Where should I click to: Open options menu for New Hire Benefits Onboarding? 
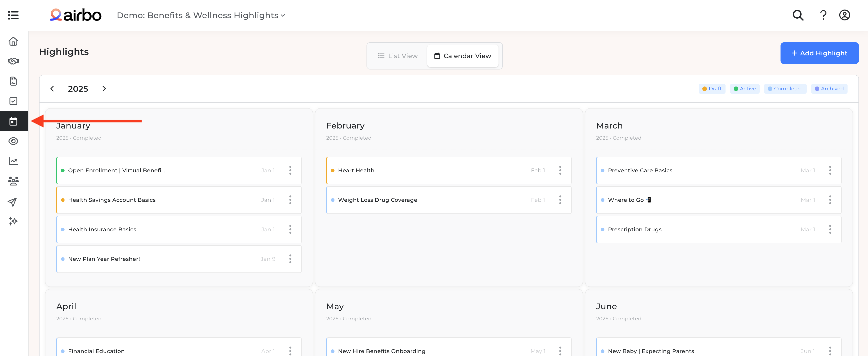coord(560,351)
